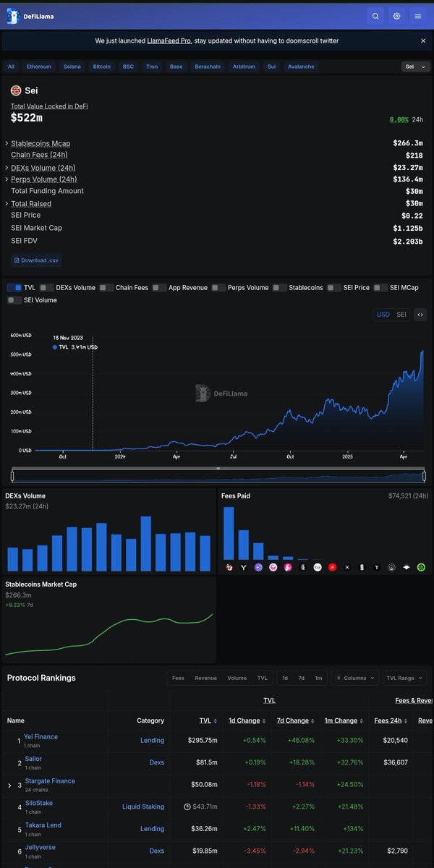Screen dimensions: 434x868
Task: Click the top center grip of range slider
Action: pyautogui.click(x=218, y=469)
